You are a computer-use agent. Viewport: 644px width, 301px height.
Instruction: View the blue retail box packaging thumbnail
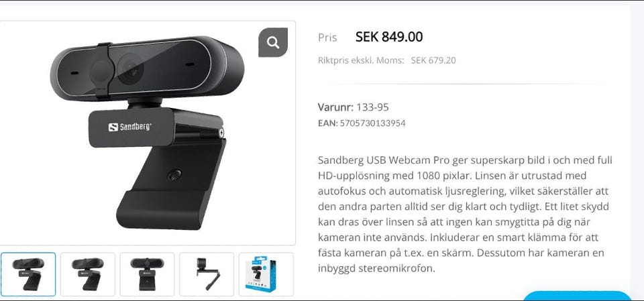[266, 274]
